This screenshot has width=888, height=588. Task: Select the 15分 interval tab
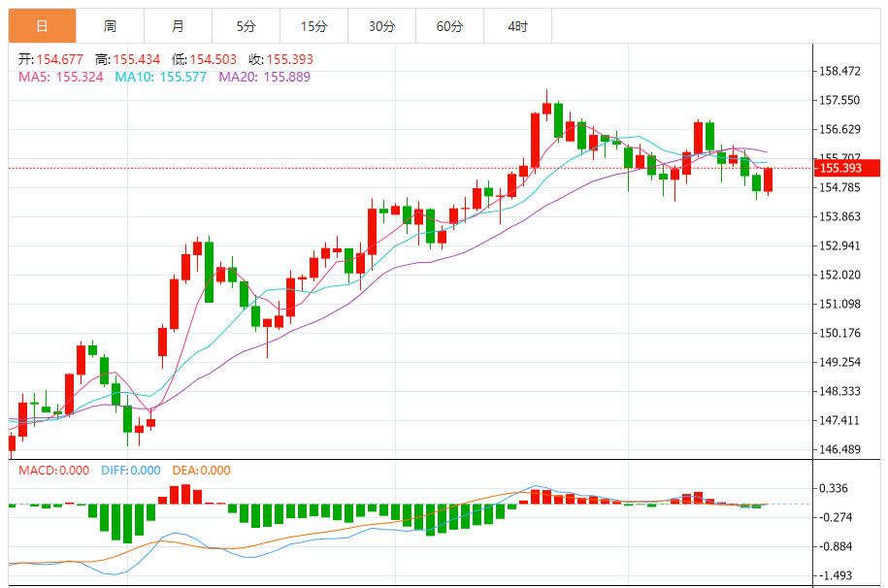pos(313,26)
